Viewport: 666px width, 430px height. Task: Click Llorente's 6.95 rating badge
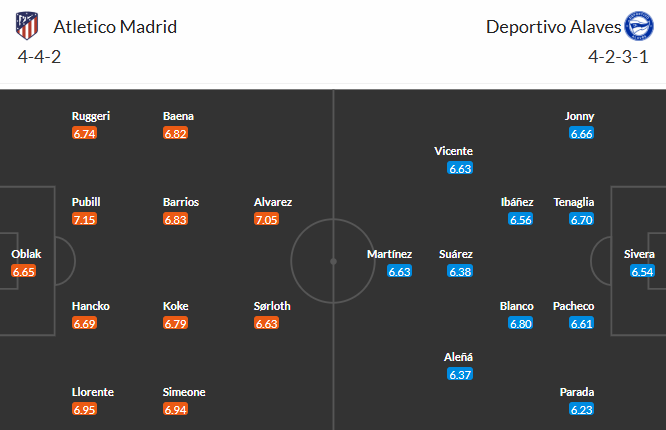(85, 409)
